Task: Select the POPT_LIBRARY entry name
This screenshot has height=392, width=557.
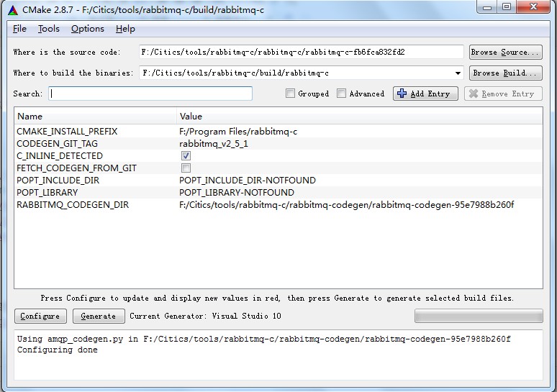Action: 47,192
